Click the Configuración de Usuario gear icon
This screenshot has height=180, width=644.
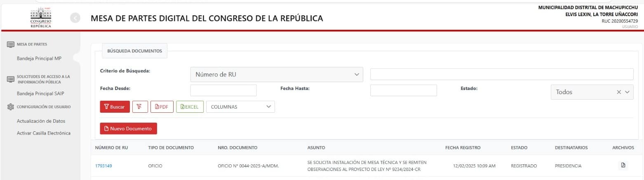(x=11, y=107)
